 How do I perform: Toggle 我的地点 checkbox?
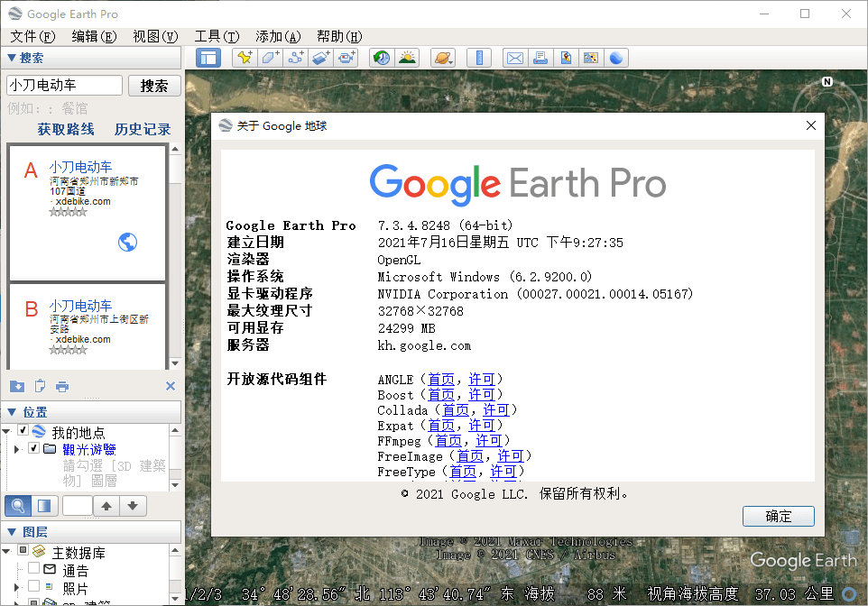(x=23, y=430)
